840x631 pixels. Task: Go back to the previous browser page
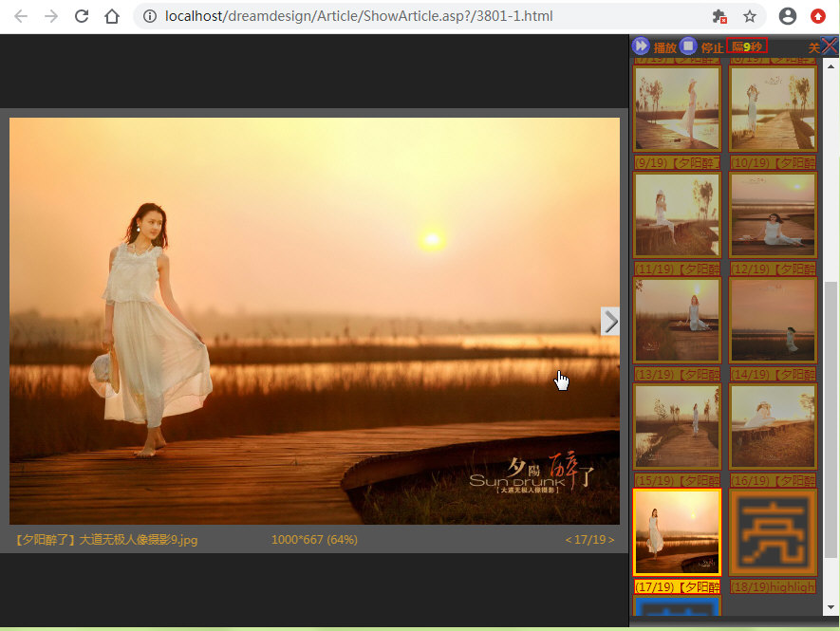click(x=21, y=17)
